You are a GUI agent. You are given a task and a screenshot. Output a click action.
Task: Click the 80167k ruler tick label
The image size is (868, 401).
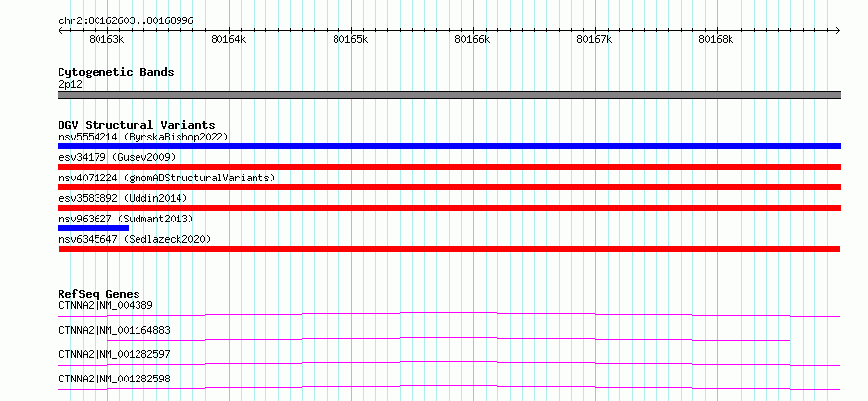(595, 39)
